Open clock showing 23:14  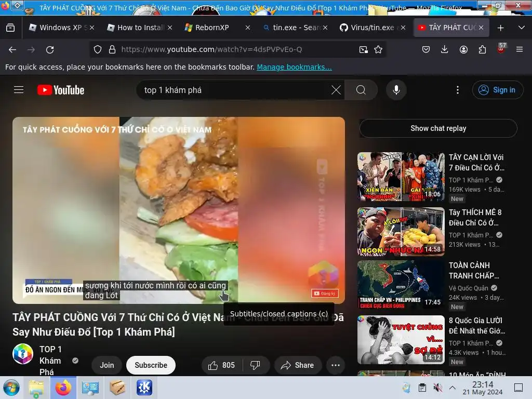483,388
